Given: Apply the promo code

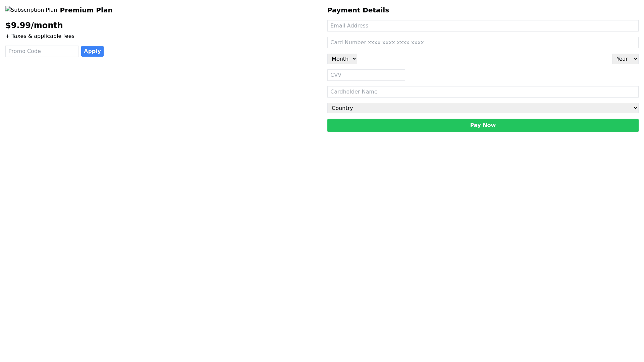Looking at the screenshot, I should pyautogui.click(x=92, y=51).
